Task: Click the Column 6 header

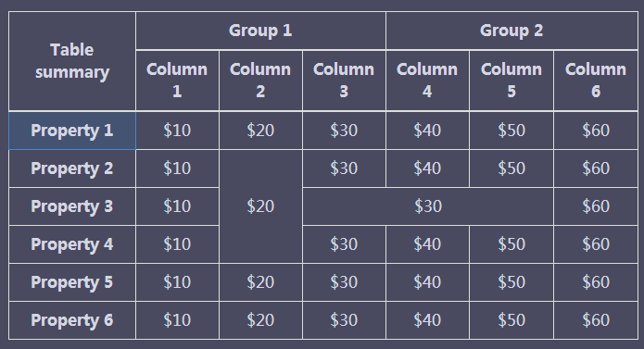Action: (x=596, y=81)
